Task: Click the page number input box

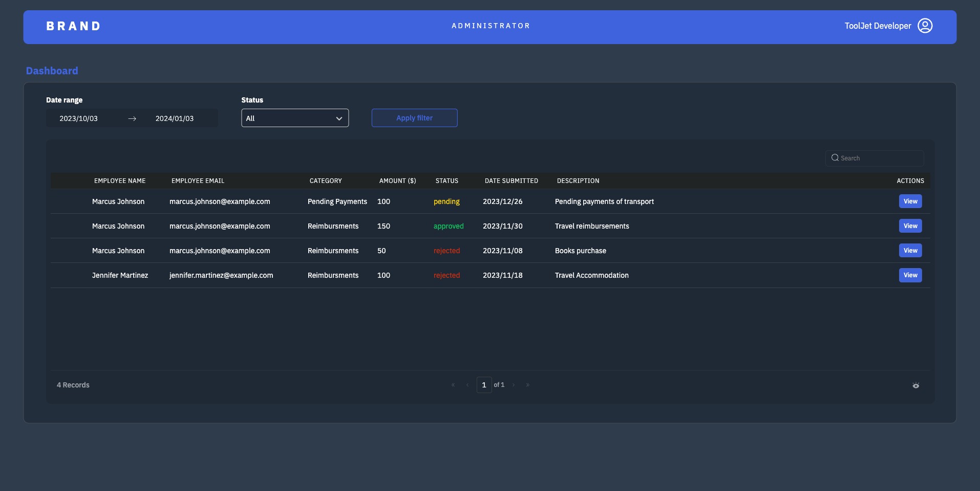Action: click(484, 385)
